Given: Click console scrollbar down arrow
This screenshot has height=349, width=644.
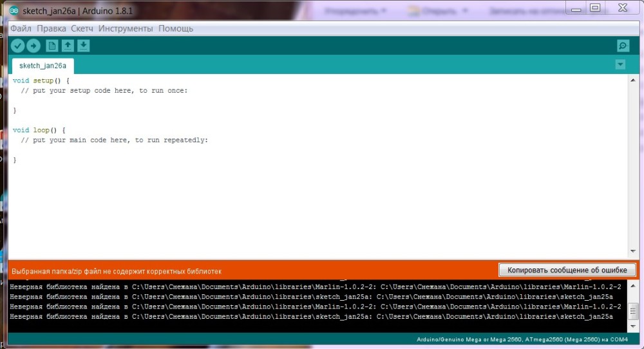Looking at the screenshot, I should tap(633, 326).
